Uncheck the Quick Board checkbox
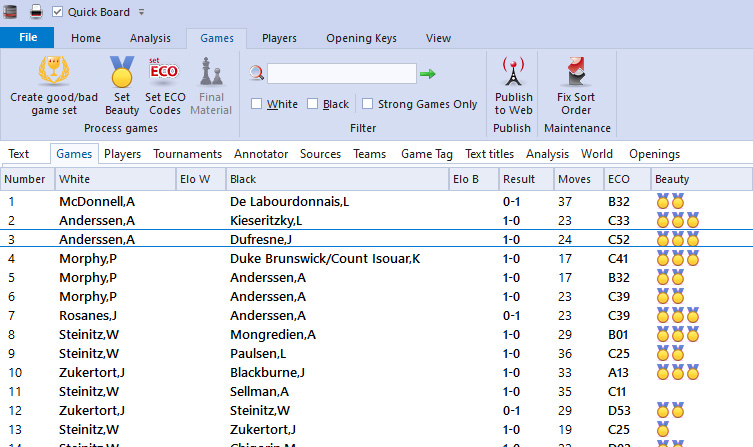 (x=57, y=12)
